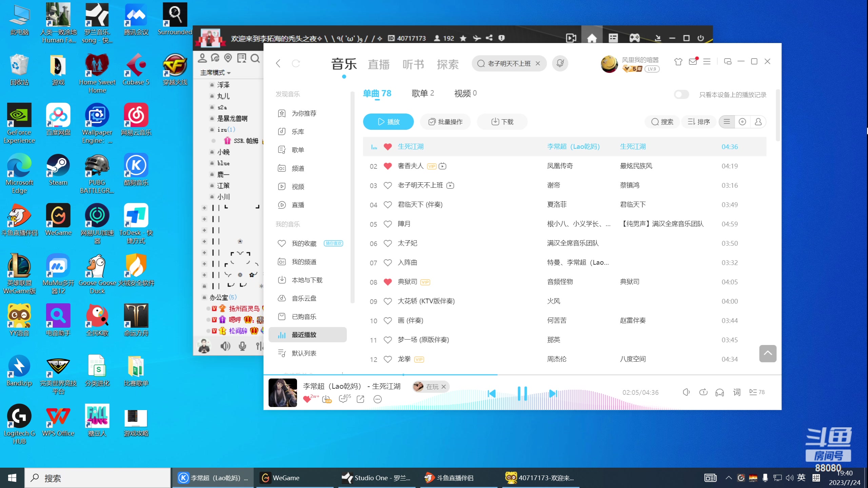Toggle the 只看本设备上的播放记录 switch
This screenshot has height=488, width=868.
tap(681, 95)
